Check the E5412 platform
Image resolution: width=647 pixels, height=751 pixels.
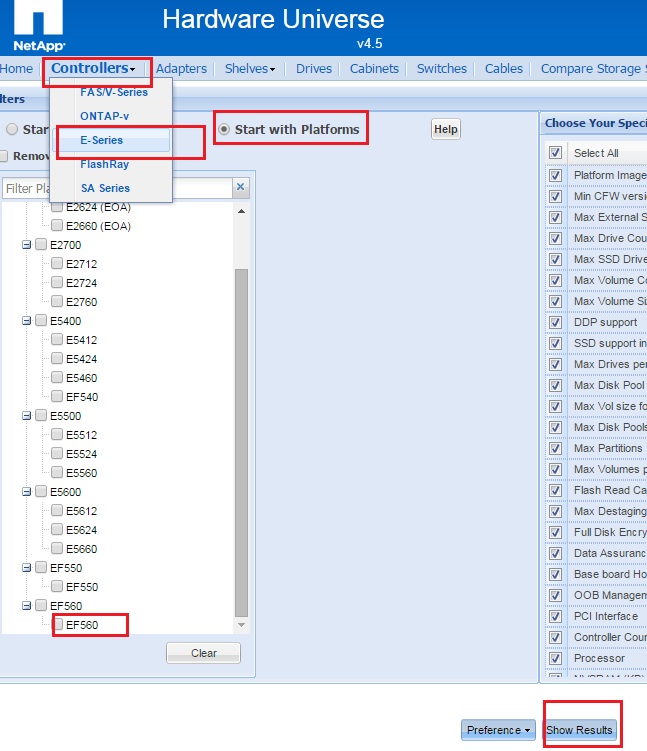[57, 339]
